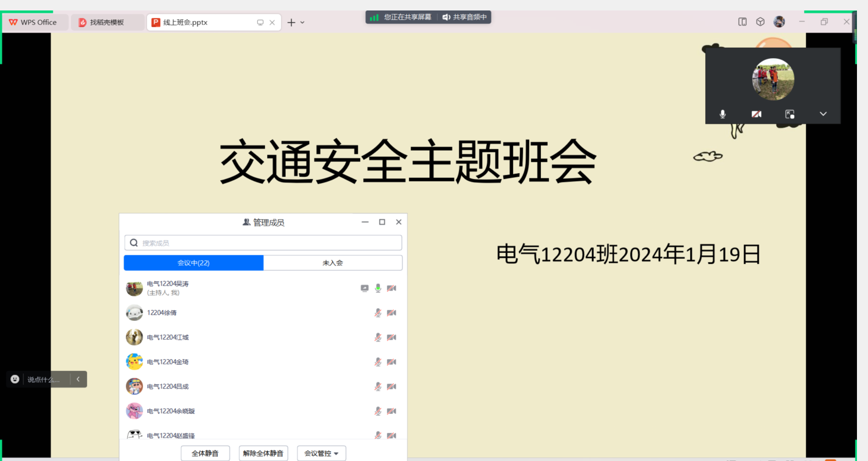Turn on camera in floating video panel
868x461 pixels.
click(x=756, y=114)
